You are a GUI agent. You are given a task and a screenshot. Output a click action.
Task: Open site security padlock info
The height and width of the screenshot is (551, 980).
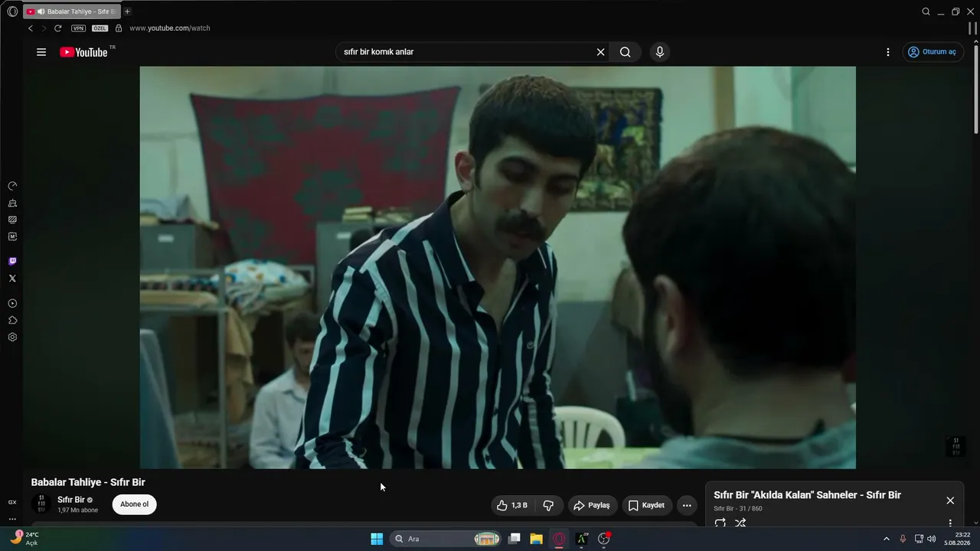click(119, 28)
